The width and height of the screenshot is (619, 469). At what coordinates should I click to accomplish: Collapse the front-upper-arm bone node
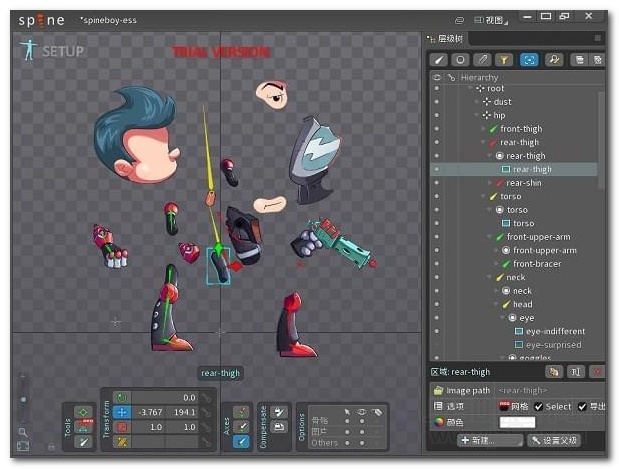click(x=490, y=237)
